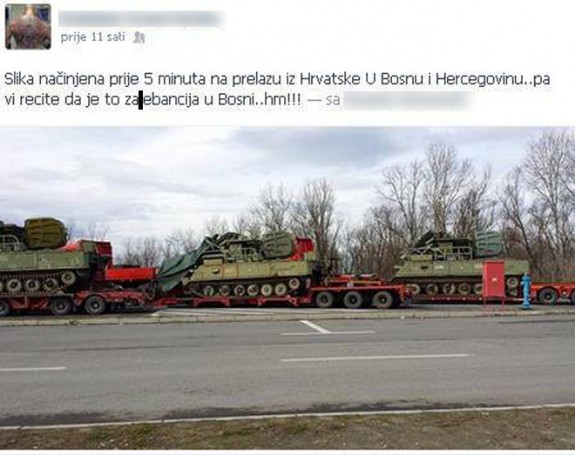
Task: Click the 'prije 11 sati' timestamp
Action: click(93, 37)
